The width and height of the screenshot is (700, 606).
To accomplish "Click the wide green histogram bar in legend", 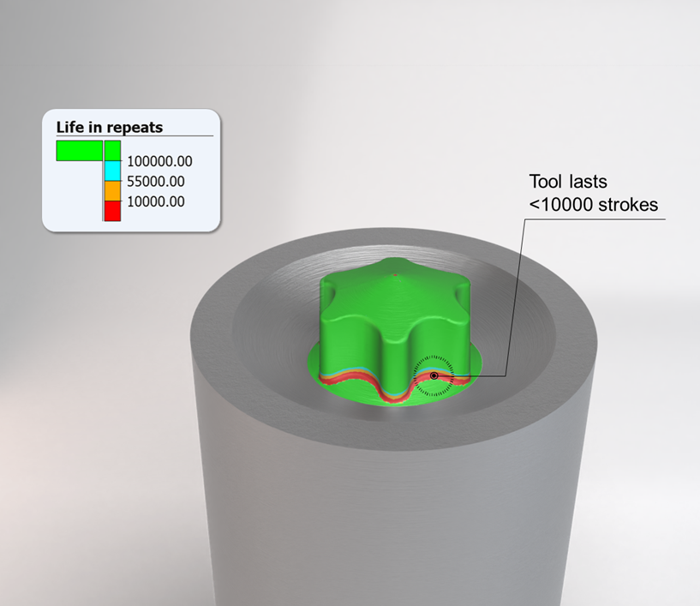I will (x=80, y=151).
